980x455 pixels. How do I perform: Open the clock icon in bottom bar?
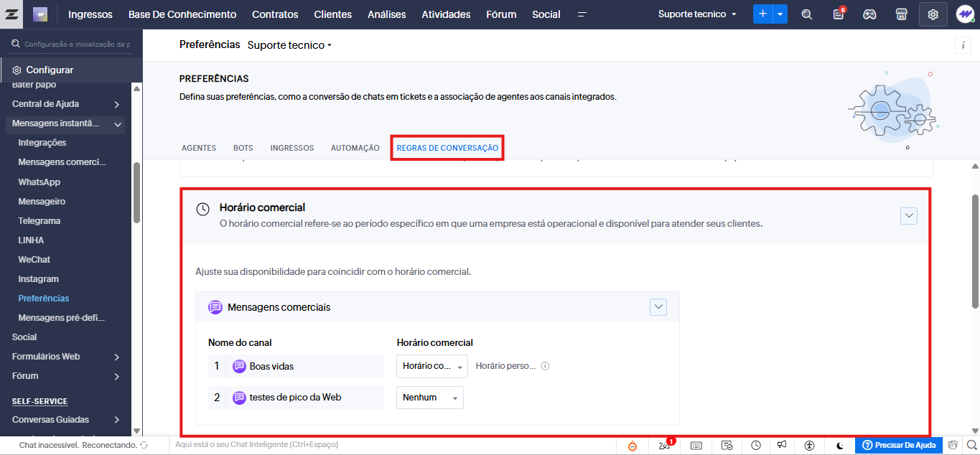coord(756,446)
